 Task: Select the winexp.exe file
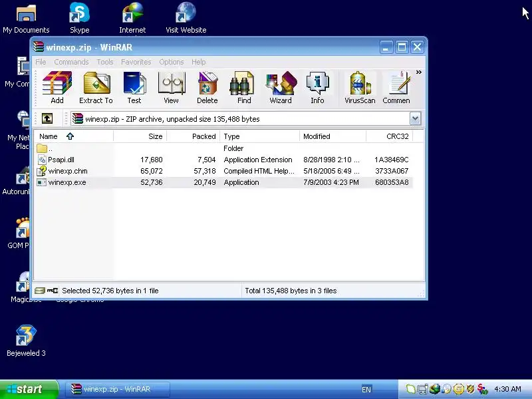(x=224, y=182)
